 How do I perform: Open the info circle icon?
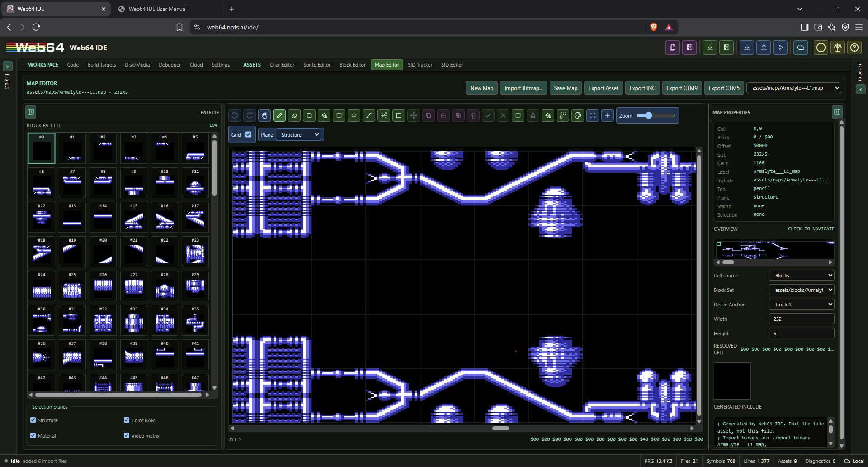click(x=821, y=48)
